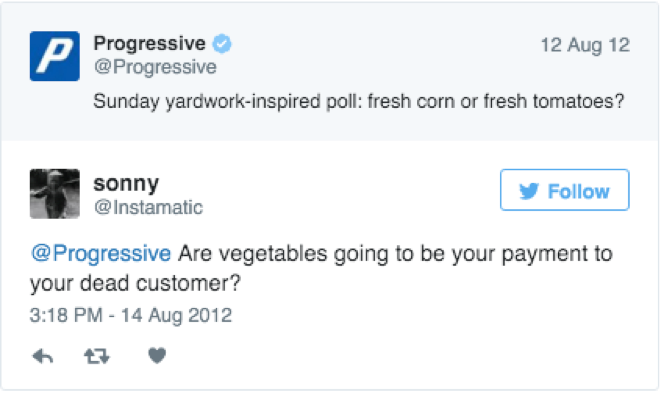This screenshot has width=661, height=396.
Task: Open the 3:18 PM - 14 Aug 2012 timestamp
Action: tap(131, 315)
